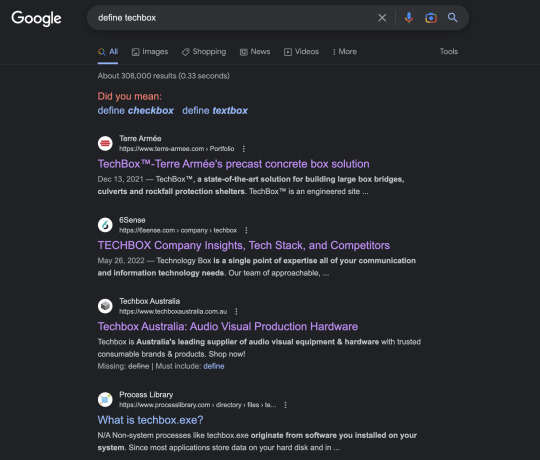Open the Videos tab
This screenshot has width=540, height=460.
301,52
